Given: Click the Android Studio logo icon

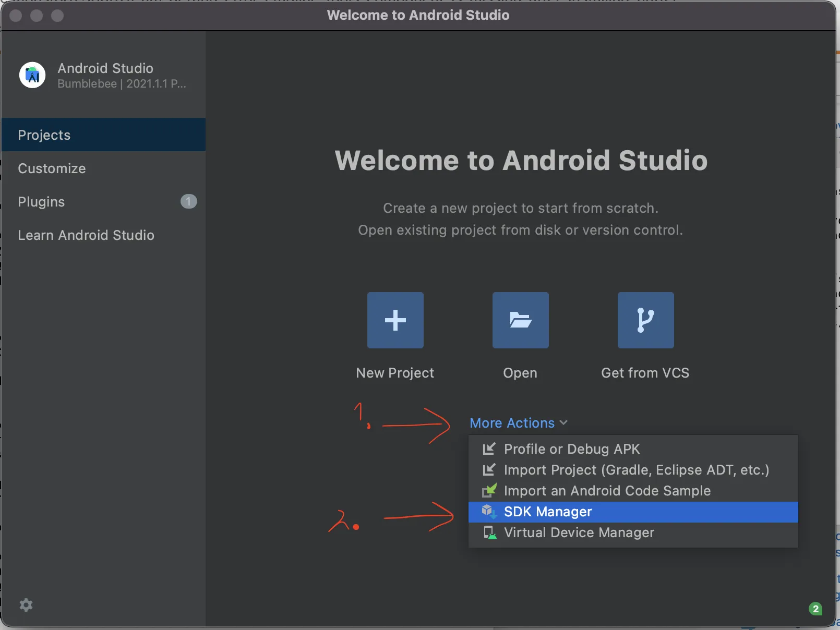Looking at the screenshot, I should click(x=32, y=75).
